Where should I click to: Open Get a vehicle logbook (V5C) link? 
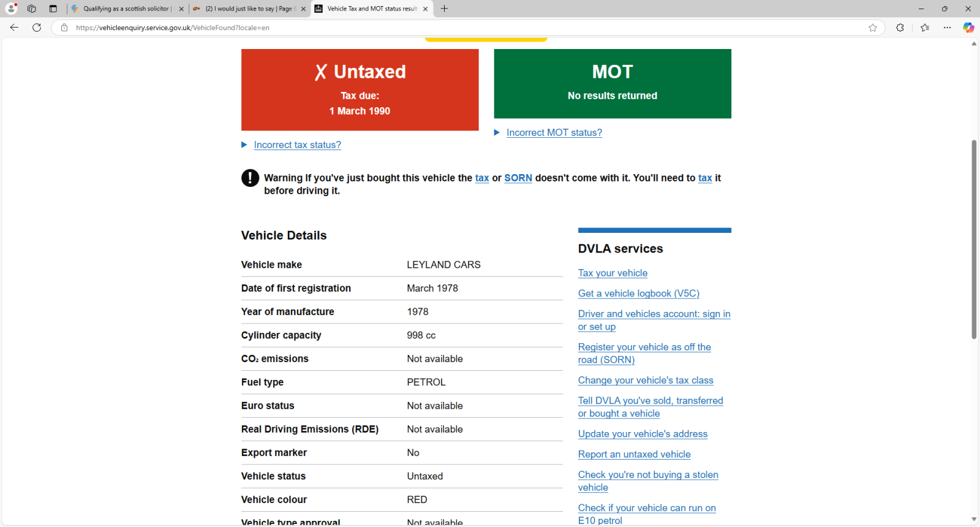coord(639,294)
